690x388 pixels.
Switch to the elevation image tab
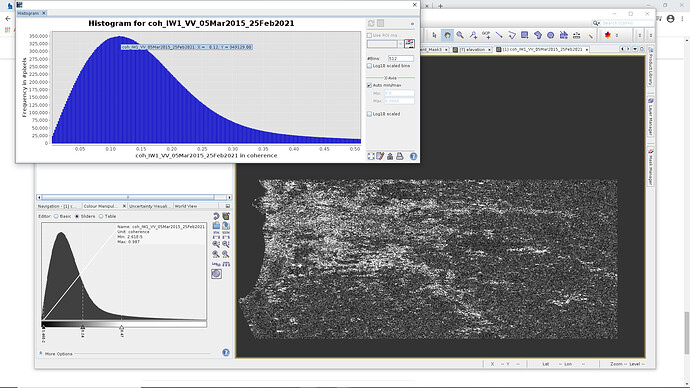pyautogui.click(x=472, y=50)
